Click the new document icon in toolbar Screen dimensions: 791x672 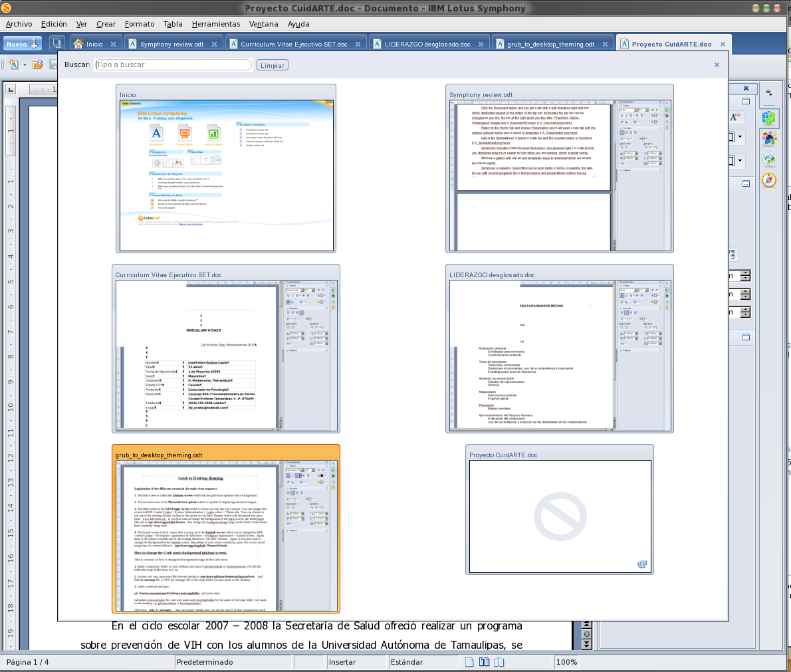pyautogui.click(x=13, y=64)
